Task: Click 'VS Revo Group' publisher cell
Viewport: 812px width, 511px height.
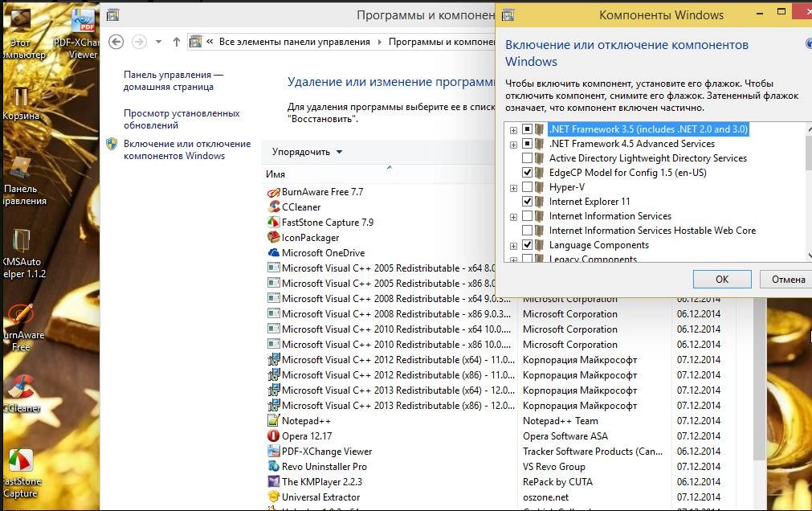Action: 553,467
